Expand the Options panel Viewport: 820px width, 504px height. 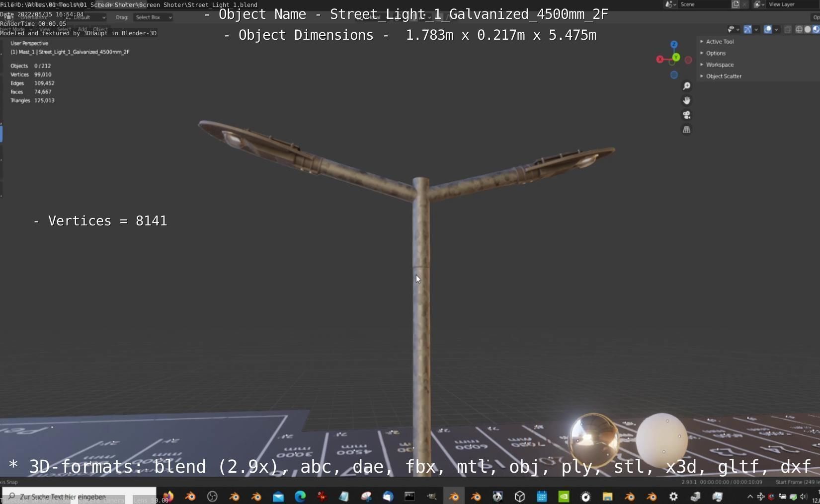click(715, 53)
